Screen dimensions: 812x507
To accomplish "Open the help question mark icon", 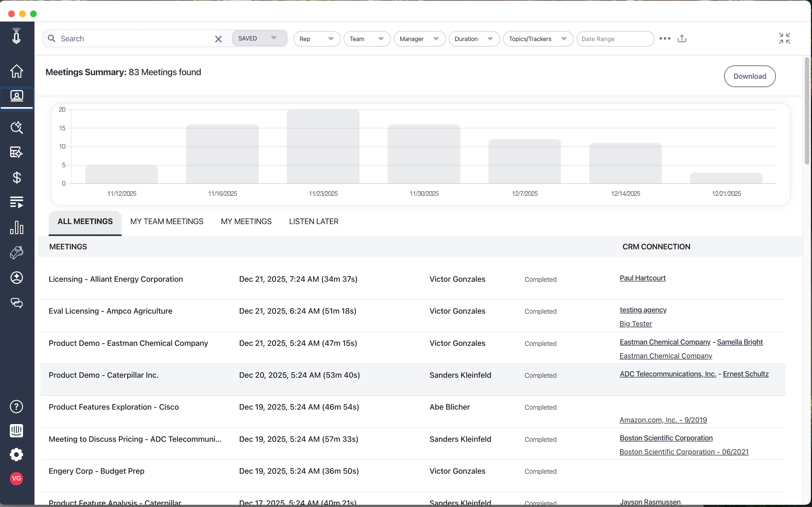I will 16,407.
